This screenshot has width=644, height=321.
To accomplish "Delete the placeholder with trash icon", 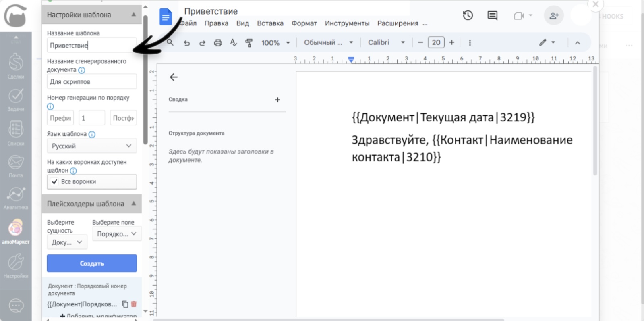I will tap(134, 304).
